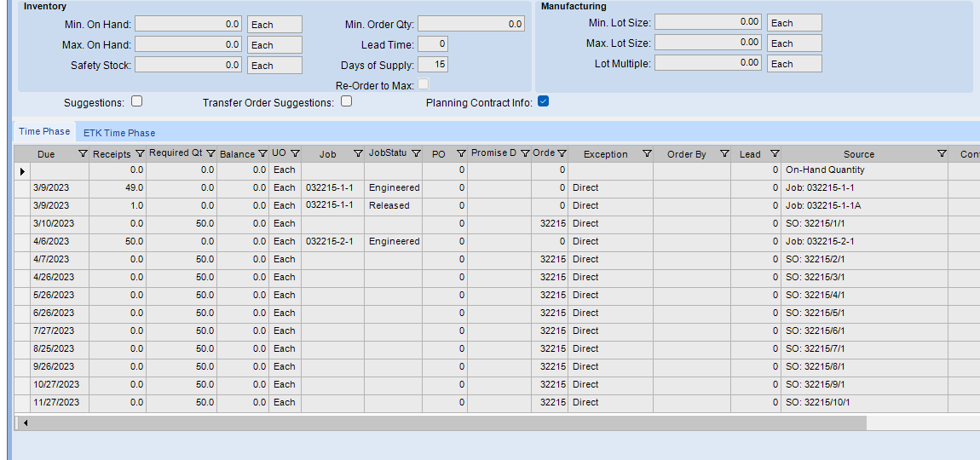Sort by the Exception column header
Viewport: 980px width, 460px height.
pos(605,154)
